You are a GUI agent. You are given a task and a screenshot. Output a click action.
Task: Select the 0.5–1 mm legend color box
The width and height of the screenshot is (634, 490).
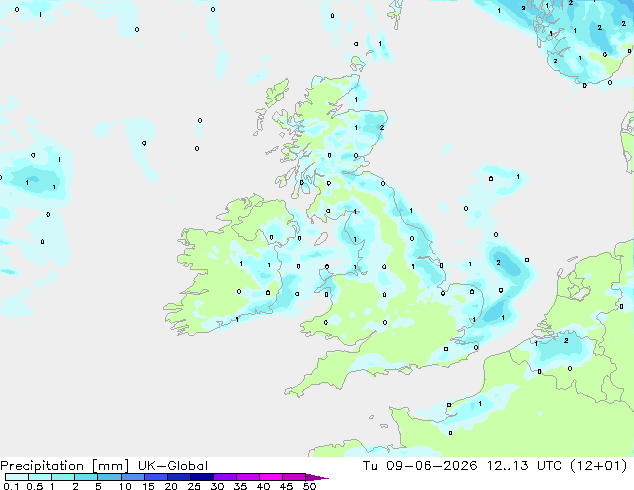(x=40, y=477)
